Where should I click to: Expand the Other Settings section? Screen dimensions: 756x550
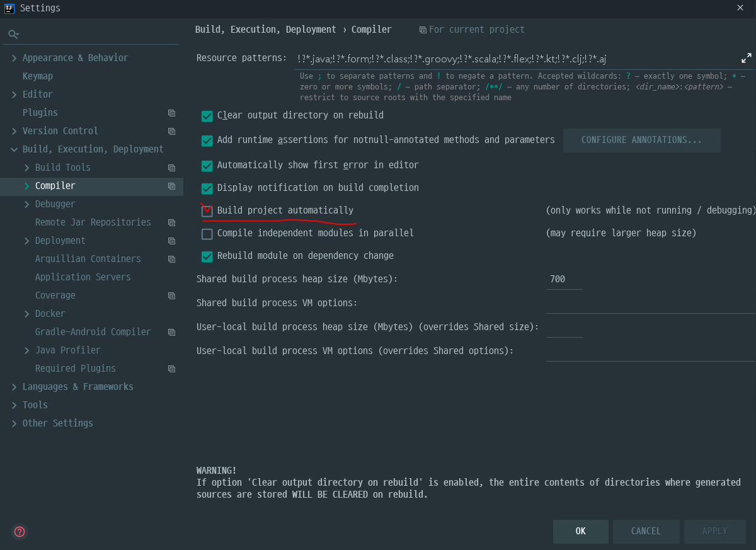[x=14, y=423]
